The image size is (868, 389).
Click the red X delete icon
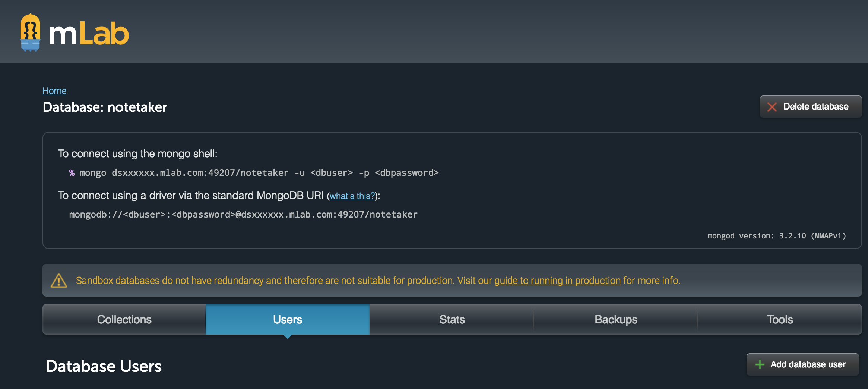tap(772, 107)
